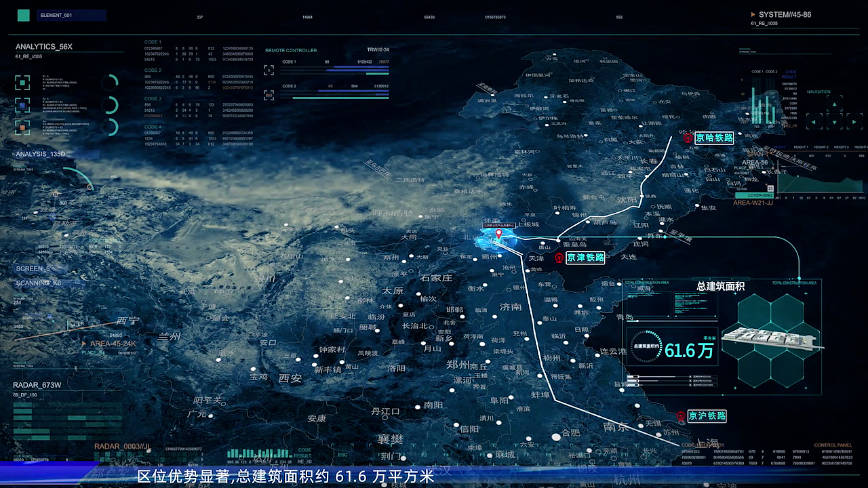Click the REMOTE CONTROLLER heading
The width and height of the screenshot is (868, 488).
291,50
